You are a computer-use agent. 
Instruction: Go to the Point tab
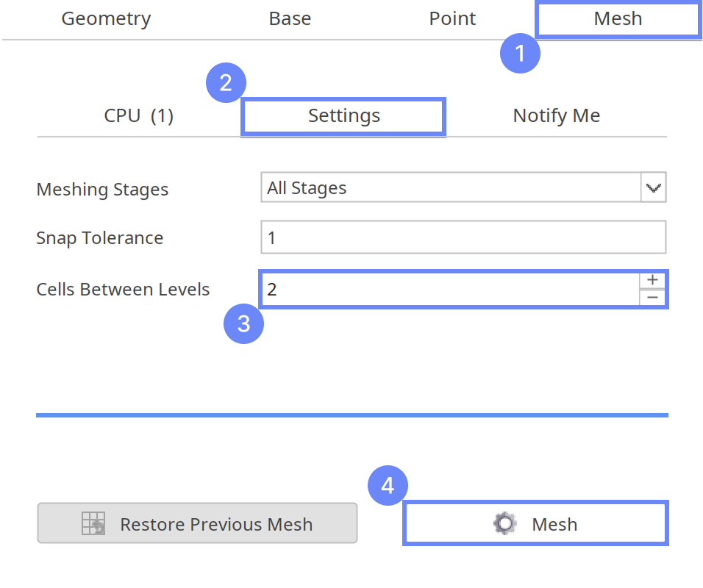[x=452, y=19]
